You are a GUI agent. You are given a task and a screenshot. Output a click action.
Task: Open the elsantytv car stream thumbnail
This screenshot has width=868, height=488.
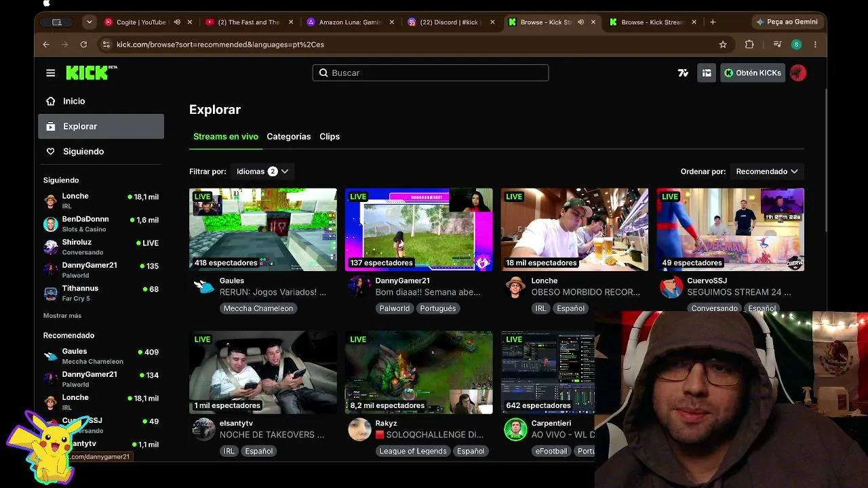coord(263,372)
